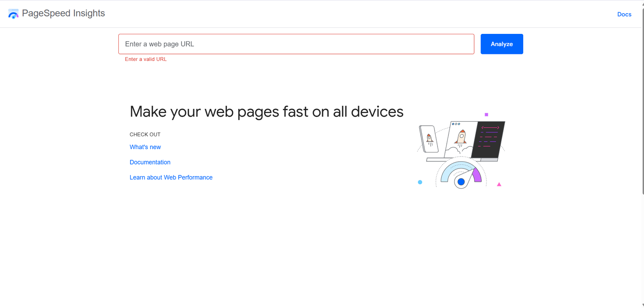
Task: Click the Enter a valid URL error message
Action: (146, 59)
